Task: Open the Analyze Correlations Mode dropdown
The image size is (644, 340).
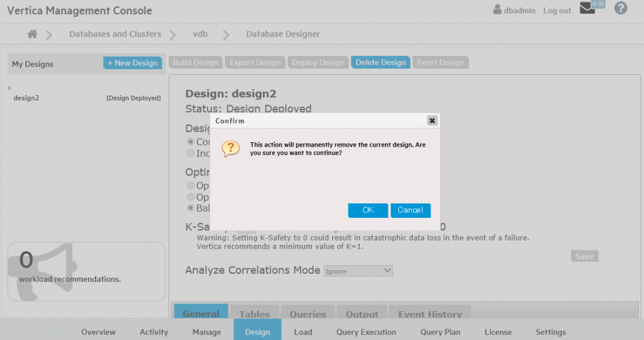Action: (358, 271)
